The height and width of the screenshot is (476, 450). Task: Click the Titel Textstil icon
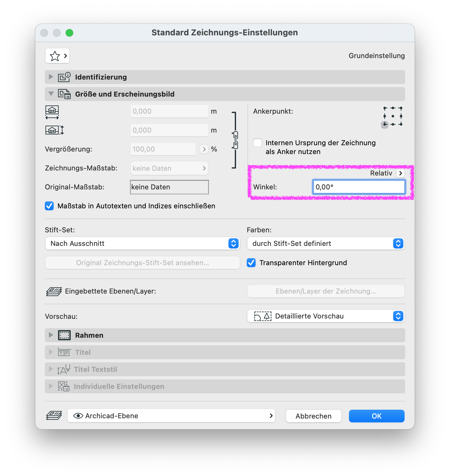click(x=64, y=369)
